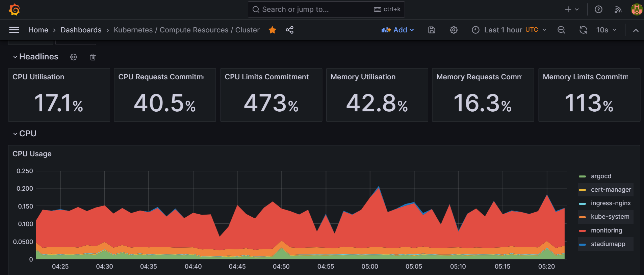The width and height of the screenshot is (644, 275).
Task: Go to Home breadcrumb
Action: tap(38, 30)
